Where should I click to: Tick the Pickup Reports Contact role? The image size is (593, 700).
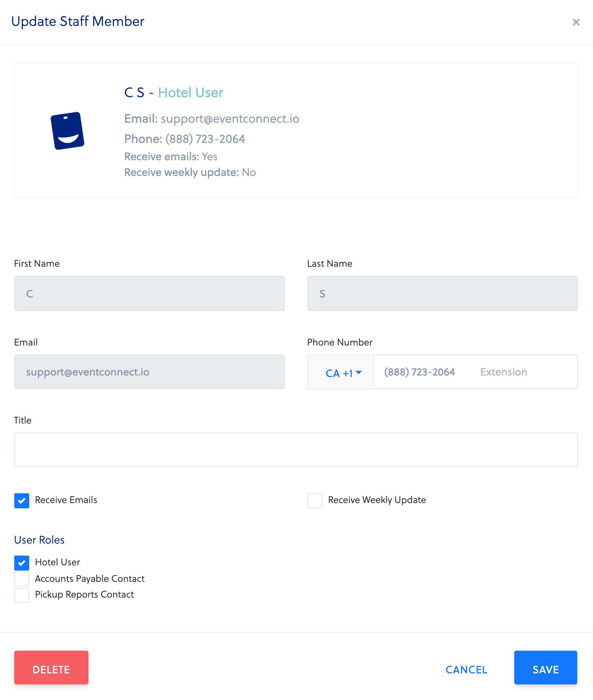coord(22,595)
